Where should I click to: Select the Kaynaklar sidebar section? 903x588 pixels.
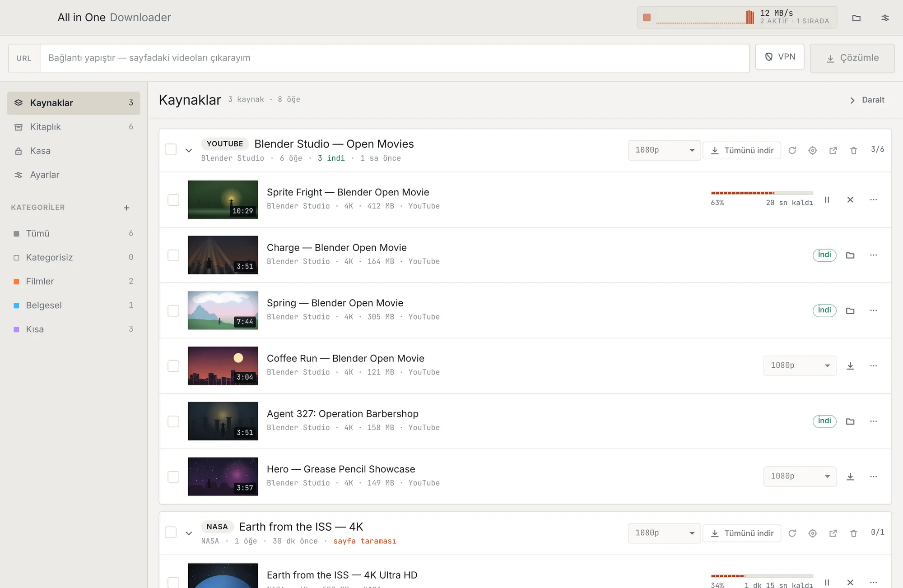point(74,103)
